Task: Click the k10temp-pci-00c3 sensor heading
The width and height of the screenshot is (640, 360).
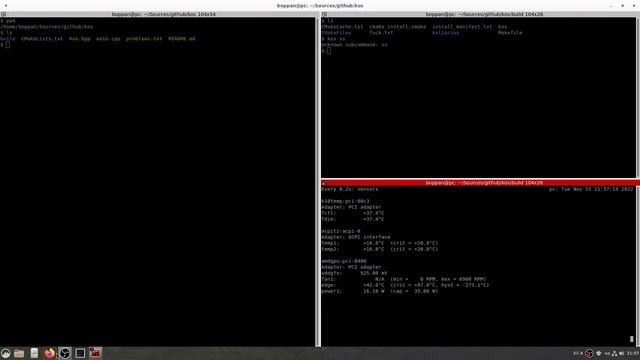Action: 345,201
